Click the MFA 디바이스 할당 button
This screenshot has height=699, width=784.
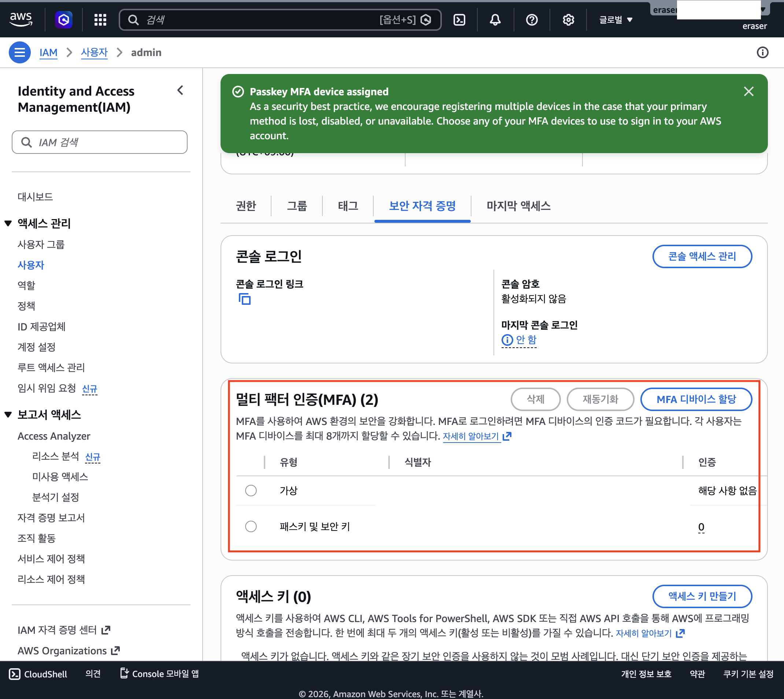696,399
